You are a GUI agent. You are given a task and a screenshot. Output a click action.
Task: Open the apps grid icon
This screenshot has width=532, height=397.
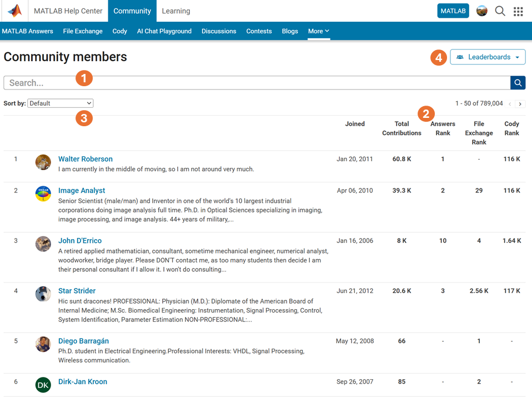[518, 11]
